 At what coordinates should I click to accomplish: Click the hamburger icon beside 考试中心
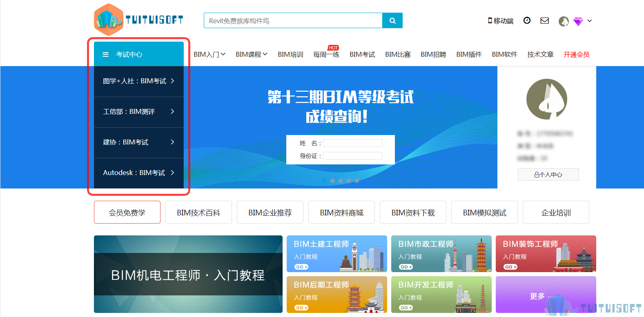coord(105,54)
